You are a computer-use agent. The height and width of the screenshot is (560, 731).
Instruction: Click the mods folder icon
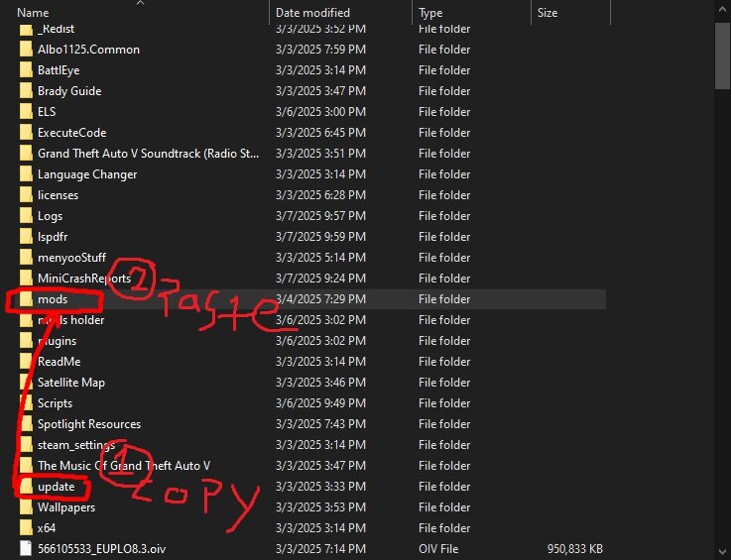point(26,299)
